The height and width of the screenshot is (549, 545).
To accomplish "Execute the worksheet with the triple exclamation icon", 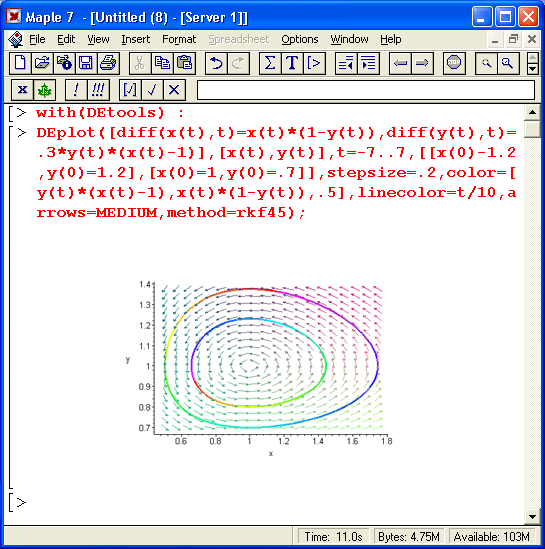I will (98, 90).
